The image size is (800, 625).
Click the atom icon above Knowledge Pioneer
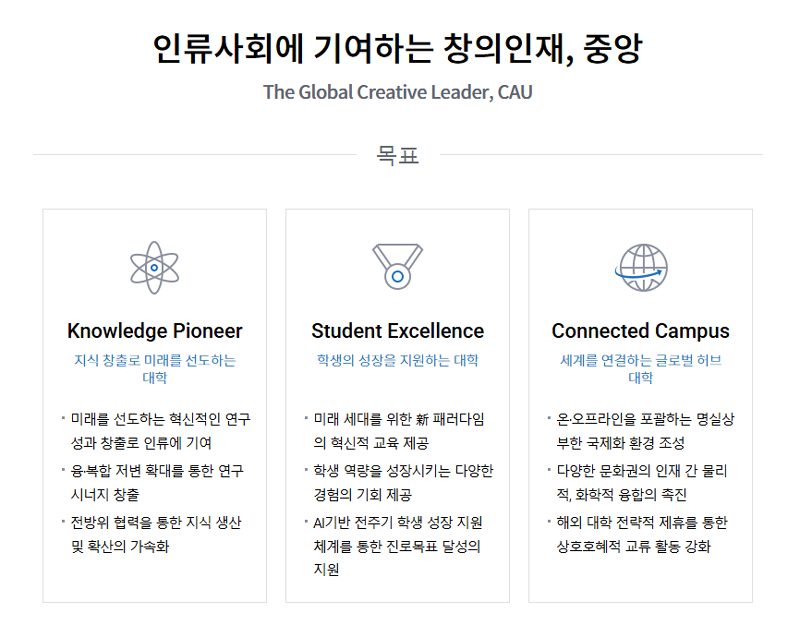(154, 267)
